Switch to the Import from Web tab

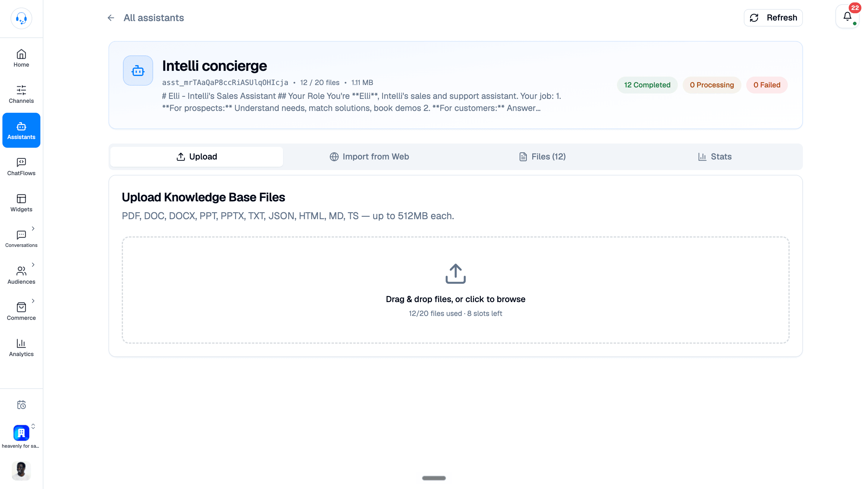tap(369, 157)
